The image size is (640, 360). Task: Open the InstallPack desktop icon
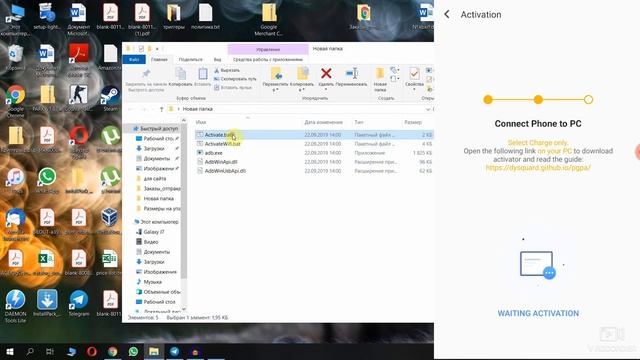point(47,303)
